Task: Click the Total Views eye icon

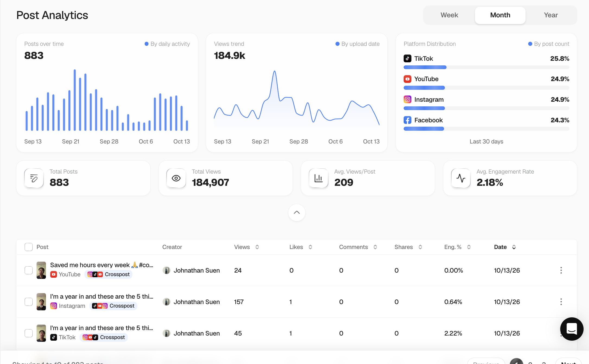Action: (176, 178)
